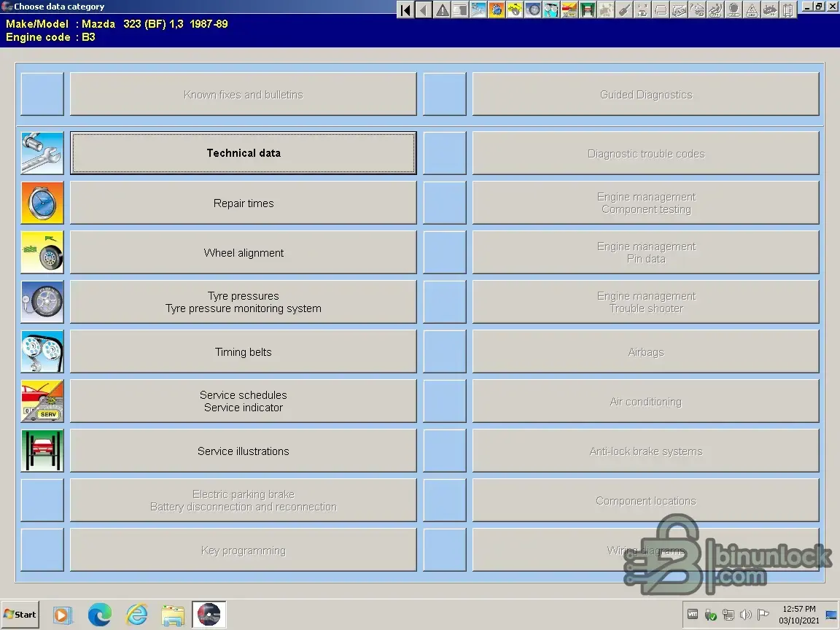Click the Autodata app taskbar icon
This screenshot has height=630, width=840.
pos(209,615)
